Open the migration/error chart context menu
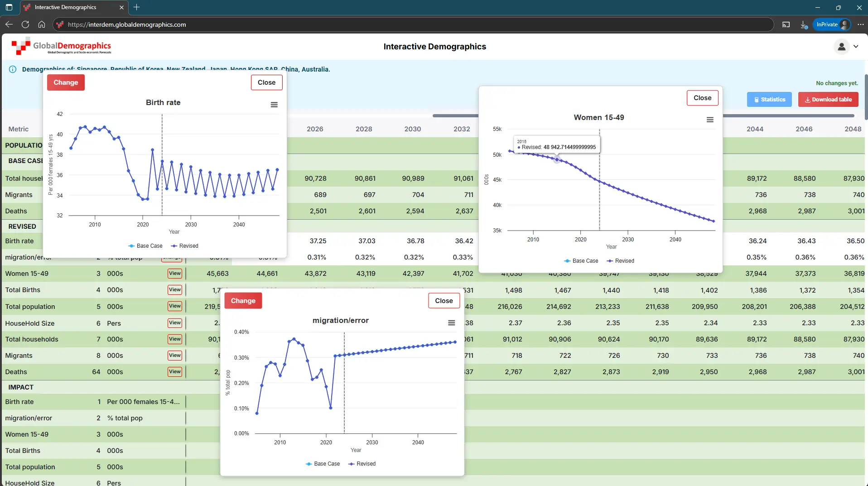Viewport: 868px width, 486px height. (451, 322)
